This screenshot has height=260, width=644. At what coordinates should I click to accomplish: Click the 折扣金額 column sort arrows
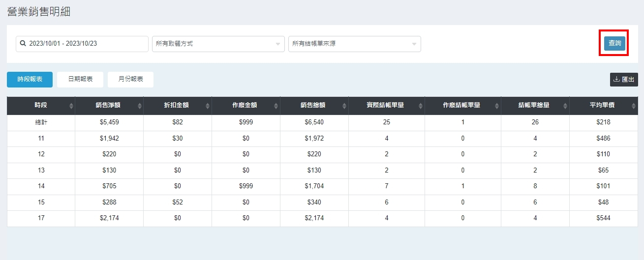208,106
